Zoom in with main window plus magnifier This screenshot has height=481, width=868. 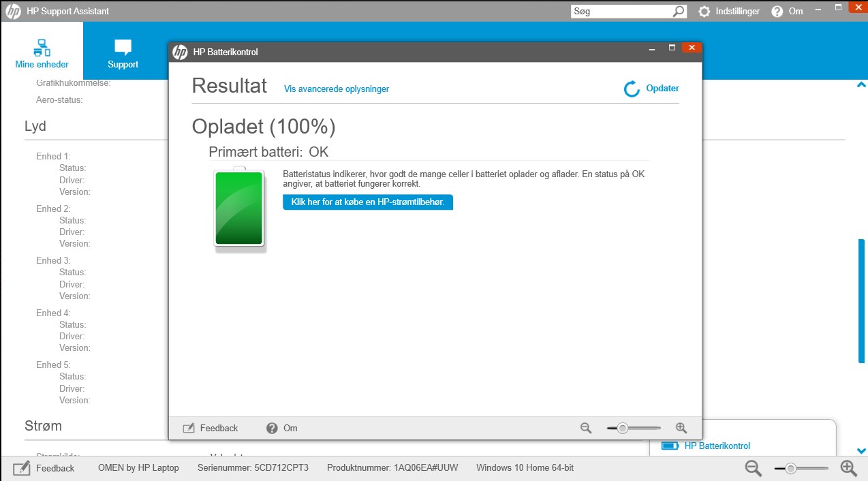pyautogui.click(x=848, y=468)
